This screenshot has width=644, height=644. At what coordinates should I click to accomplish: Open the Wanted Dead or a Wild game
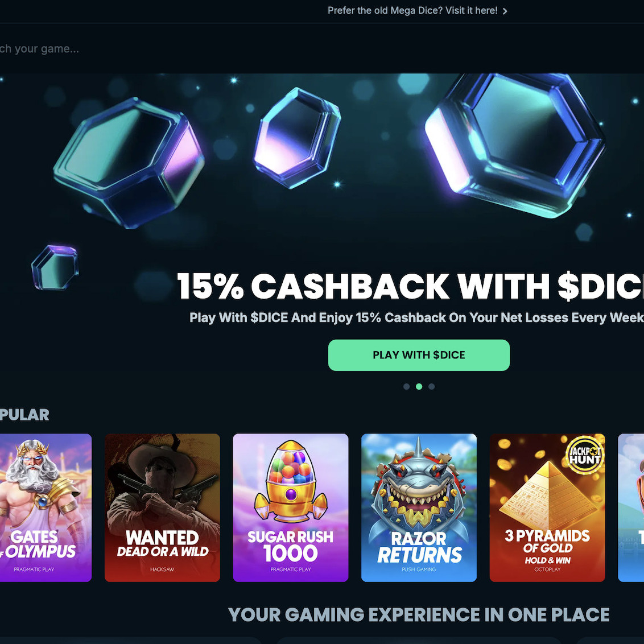click(x=162, y=507)
